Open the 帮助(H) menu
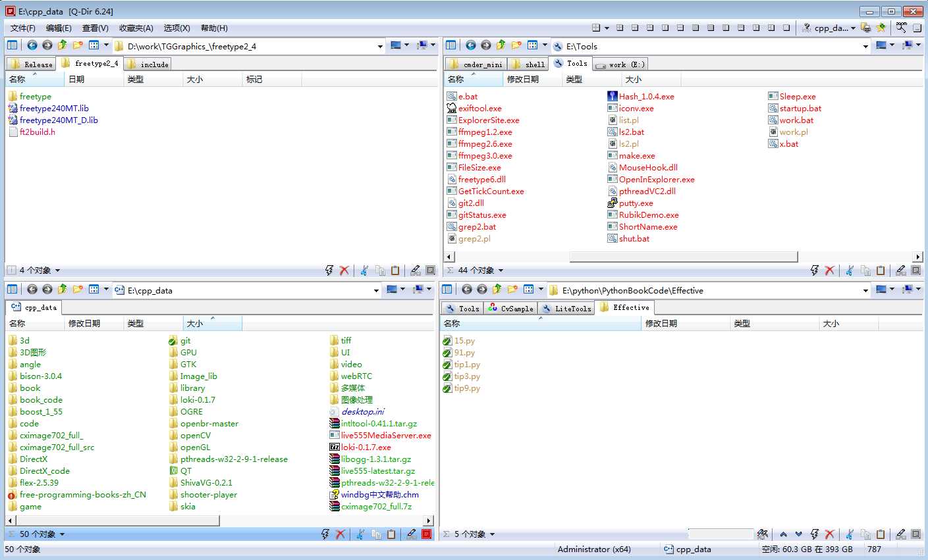The image size is (928, 560). [214, 28]
